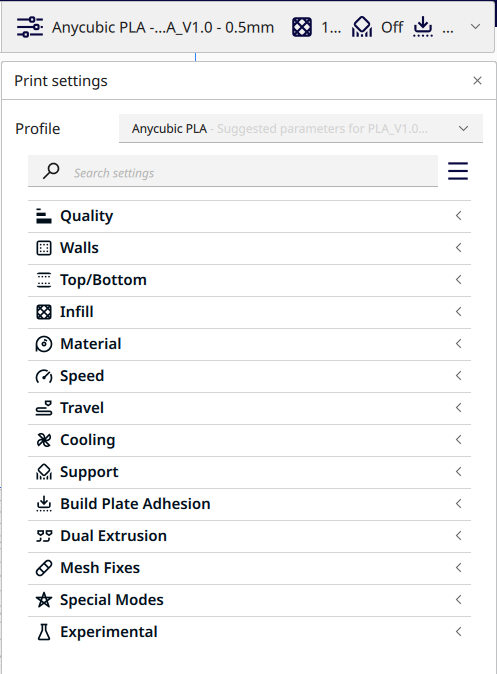Expand the Travel settings section
This screenshot has height=674, width=497.
coord(249,408)
